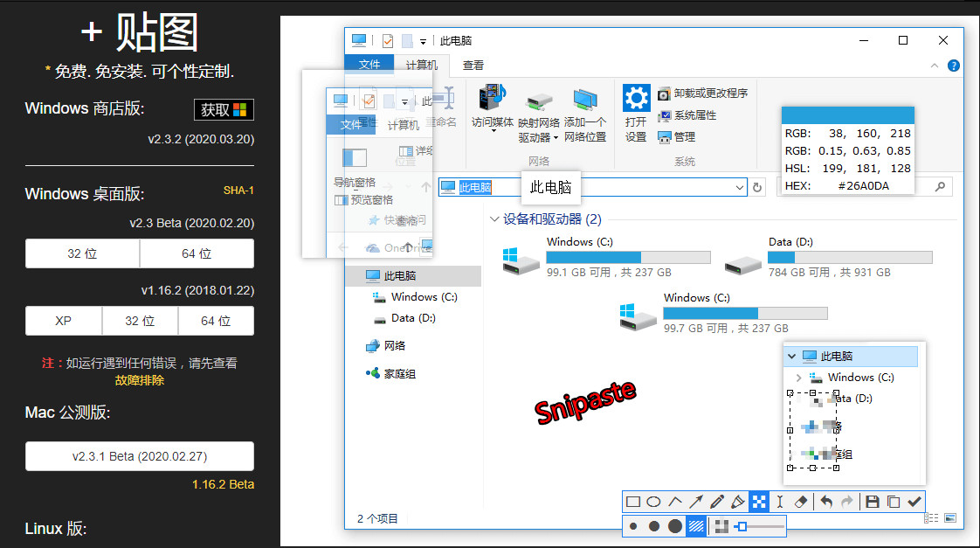Select Data (D:) drive with 784 GB free
This screenshot has height=548, width=980.
coord(828,257)
